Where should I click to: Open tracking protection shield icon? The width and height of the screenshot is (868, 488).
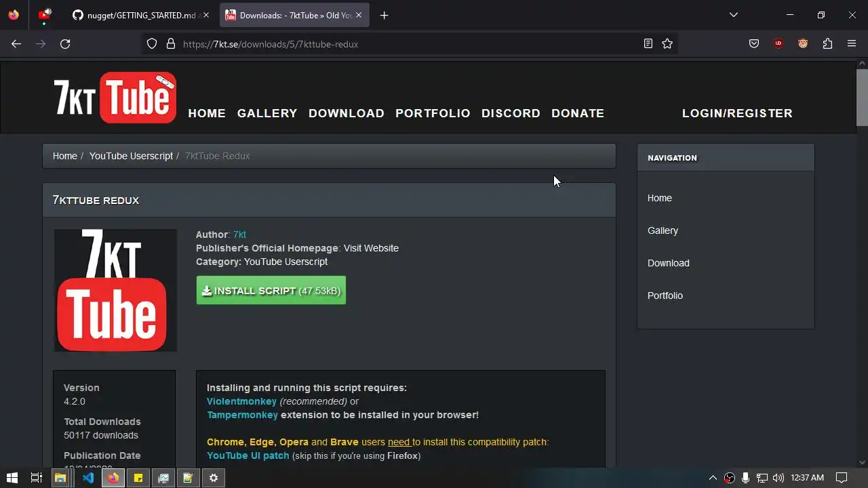(152, 43)
